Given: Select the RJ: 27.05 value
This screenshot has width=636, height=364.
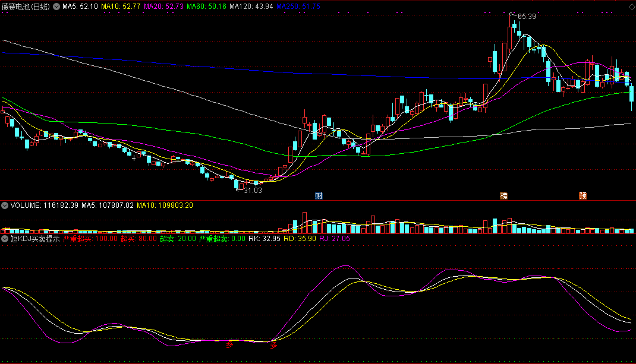Looking at the screenshot, I should 334,239.
